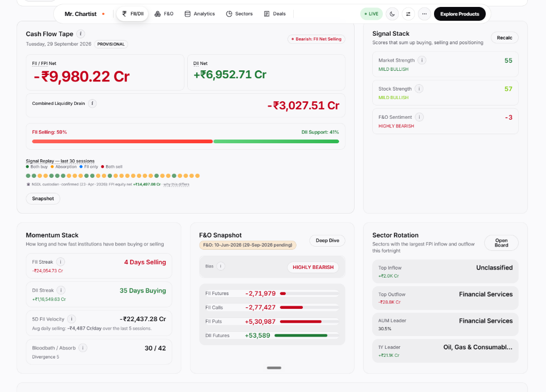Click the FII Streak info icon
Screen dimensions: 546x392
tap(61, 262)
